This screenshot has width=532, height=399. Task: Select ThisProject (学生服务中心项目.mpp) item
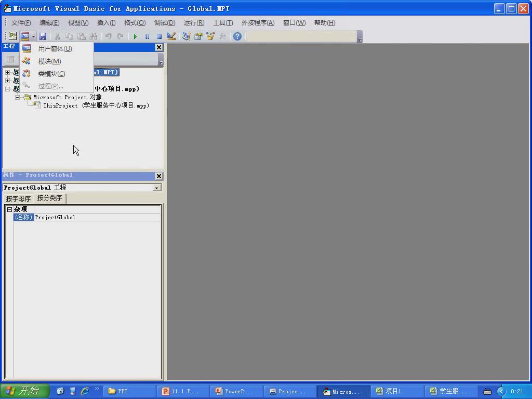[x=96, y=105]
